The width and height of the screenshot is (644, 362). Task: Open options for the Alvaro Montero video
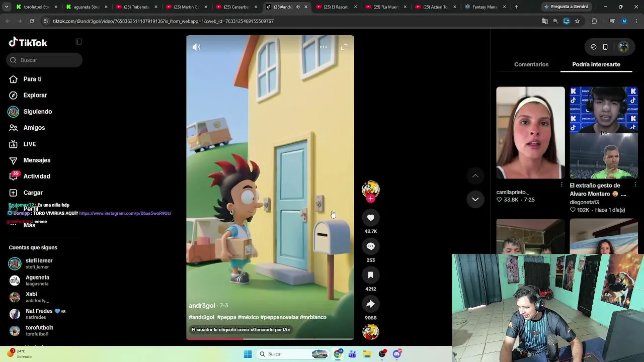635,185
